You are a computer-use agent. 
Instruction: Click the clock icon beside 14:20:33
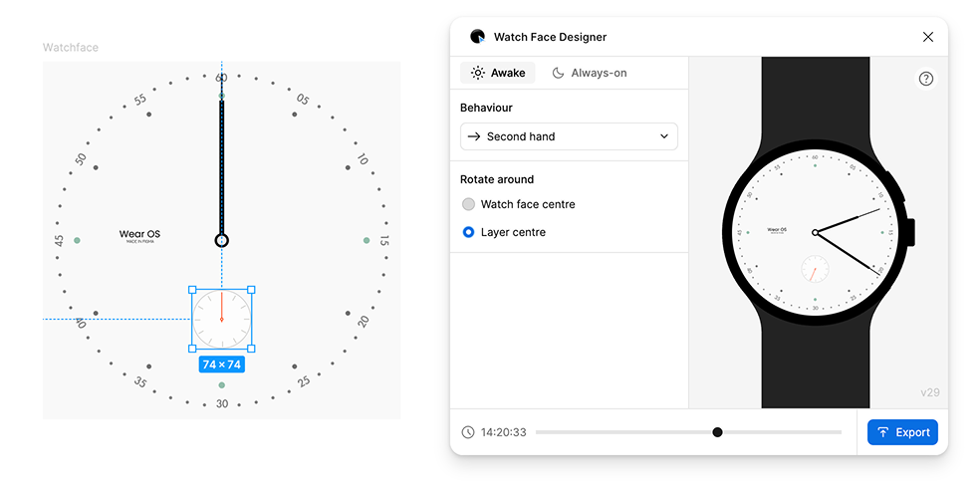[x=468, y=432]
